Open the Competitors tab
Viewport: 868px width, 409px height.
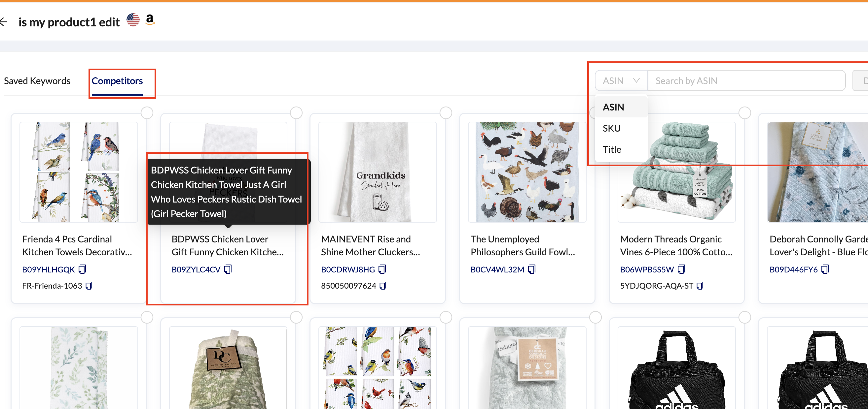coord(117,81)
